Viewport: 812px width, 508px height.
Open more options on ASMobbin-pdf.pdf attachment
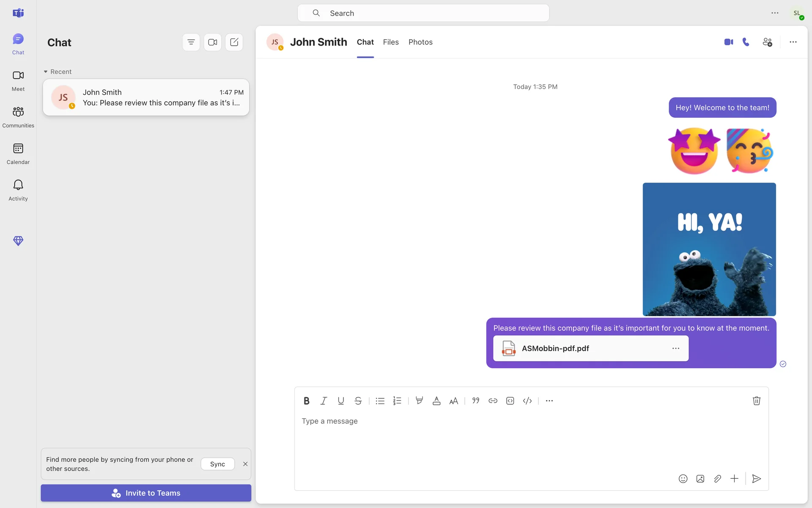(675, 348)
